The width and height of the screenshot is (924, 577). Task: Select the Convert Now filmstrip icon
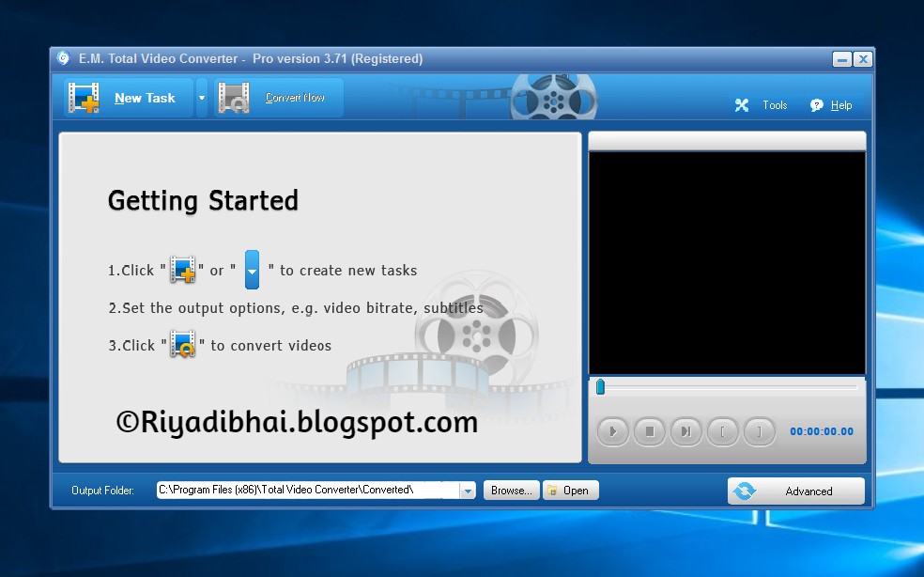(232, 97)
